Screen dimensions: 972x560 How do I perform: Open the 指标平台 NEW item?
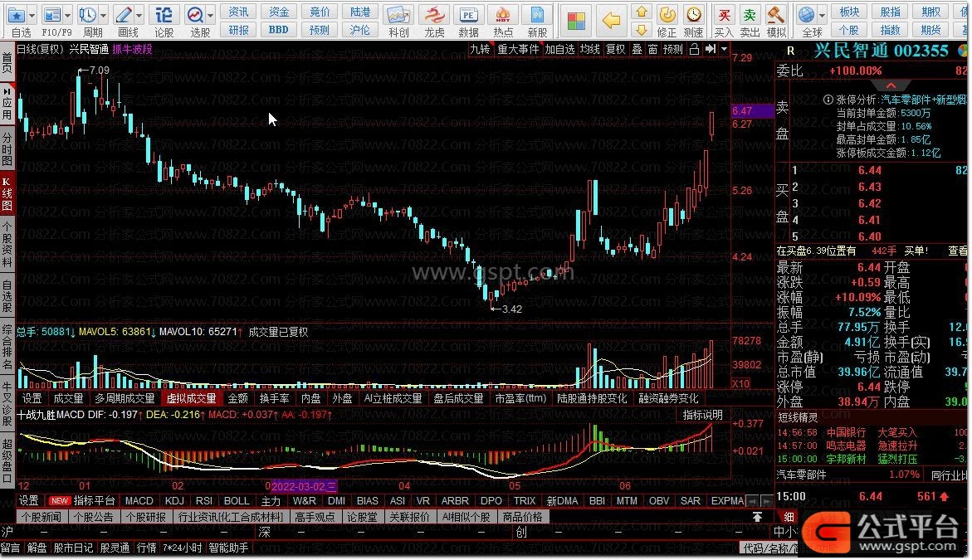pos(82,500)
